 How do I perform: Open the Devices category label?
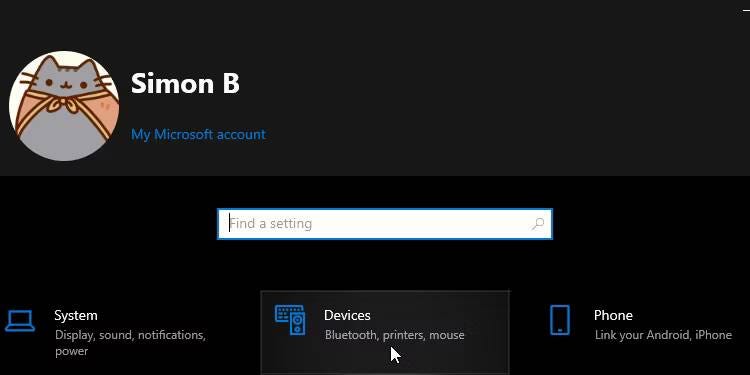click(347, 315)
